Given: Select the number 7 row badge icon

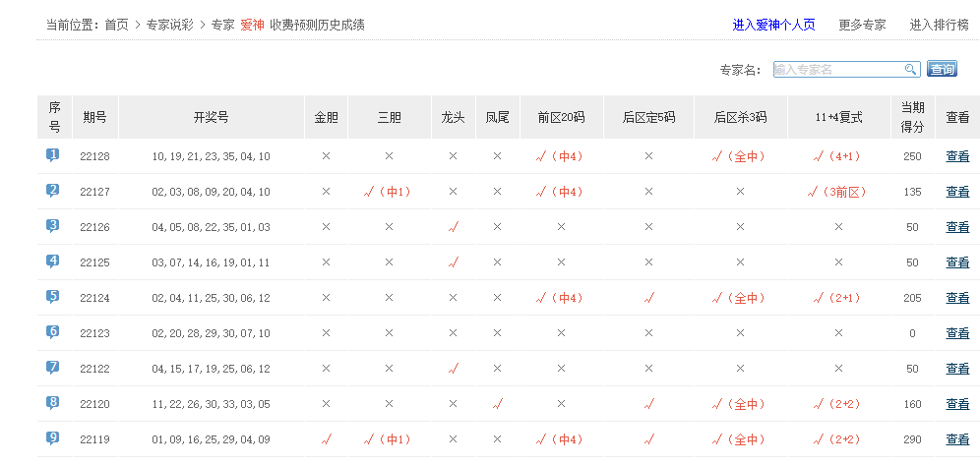Looking at the screenshot, I should coord(53,368).
